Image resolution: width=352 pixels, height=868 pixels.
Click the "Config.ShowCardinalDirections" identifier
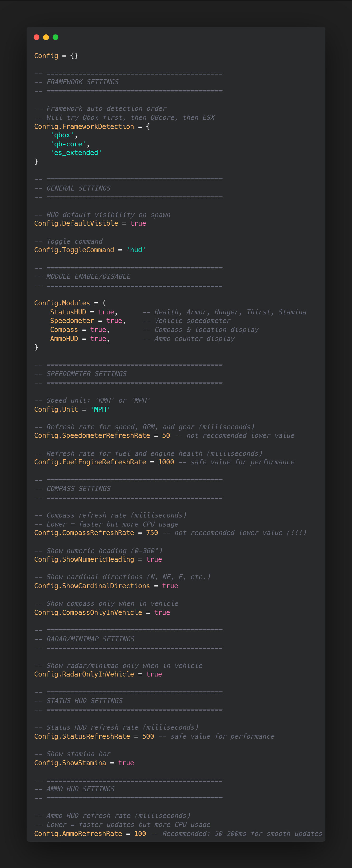92,586
